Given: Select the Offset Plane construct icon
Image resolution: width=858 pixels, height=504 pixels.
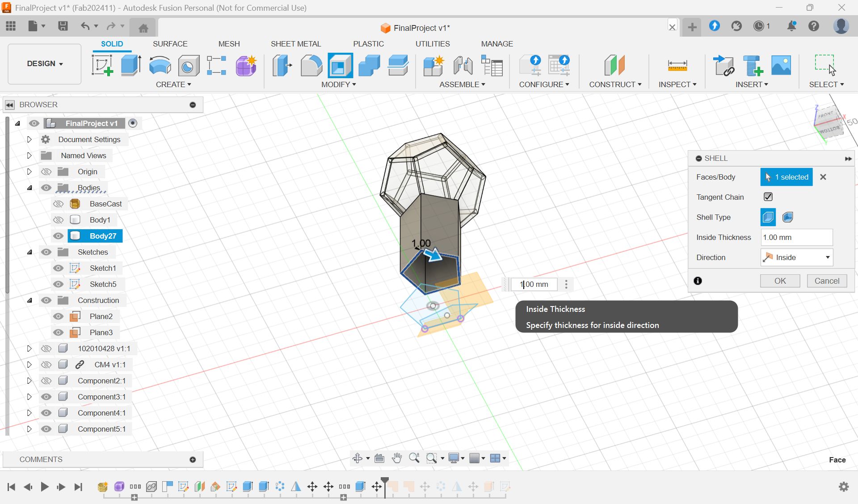Looking at the screenshot, I should tap(614, 65).
